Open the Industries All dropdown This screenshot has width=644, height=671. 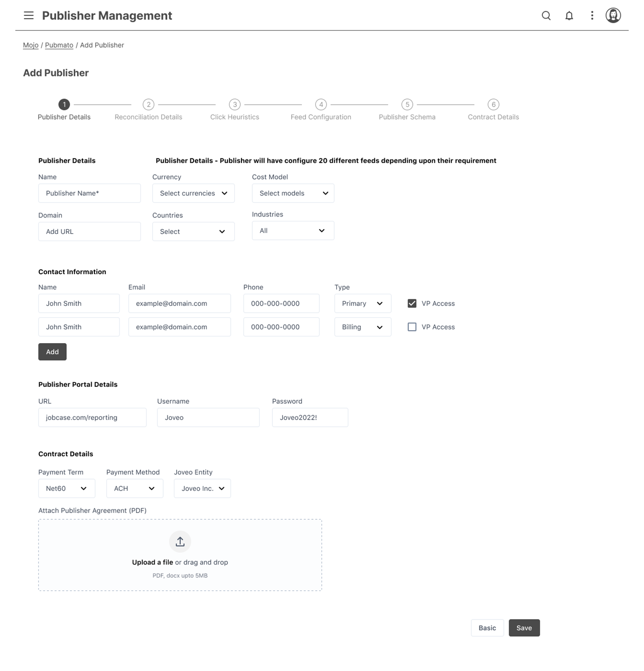point(293,231)
